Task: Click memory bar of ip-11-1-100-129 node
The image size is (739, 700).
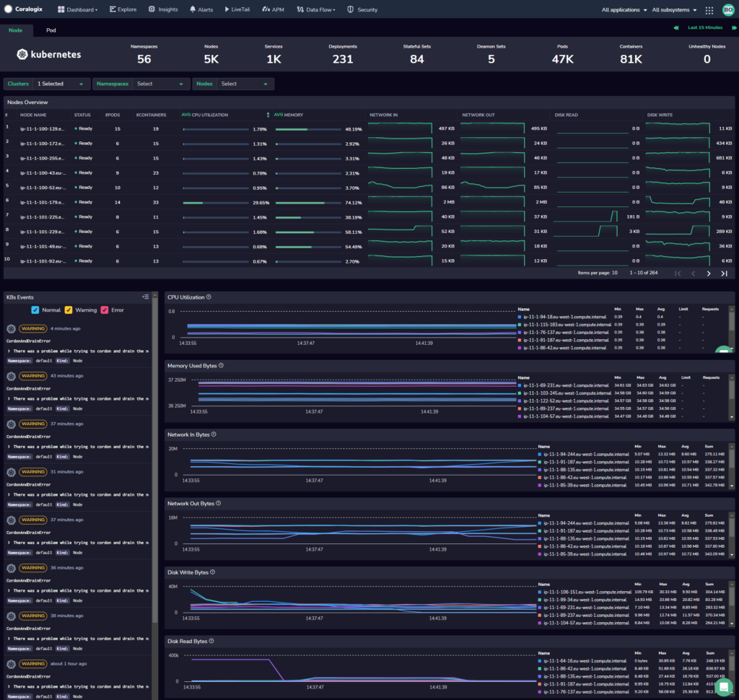Action: pos(308,129)
